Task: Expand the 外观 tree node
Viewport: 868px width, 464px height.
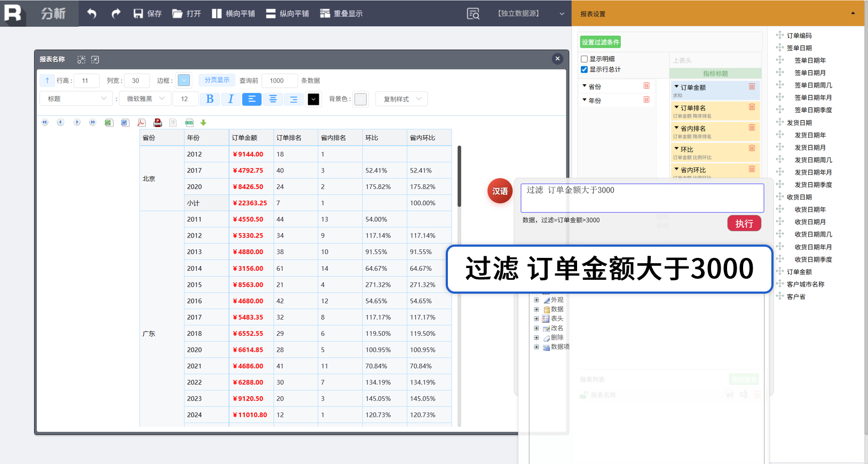Action: [x=536, y=300]
